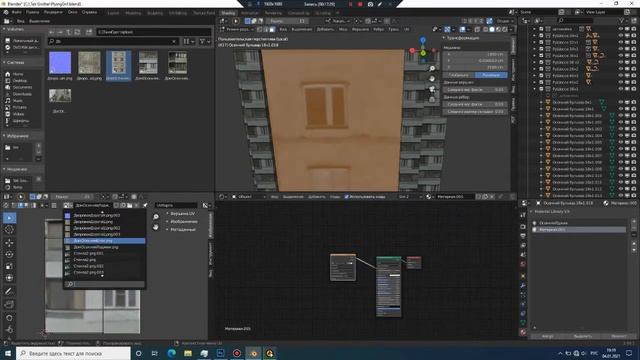Switch to the UV Editing workspace tab
640x360 pixels.
point(178,13)
